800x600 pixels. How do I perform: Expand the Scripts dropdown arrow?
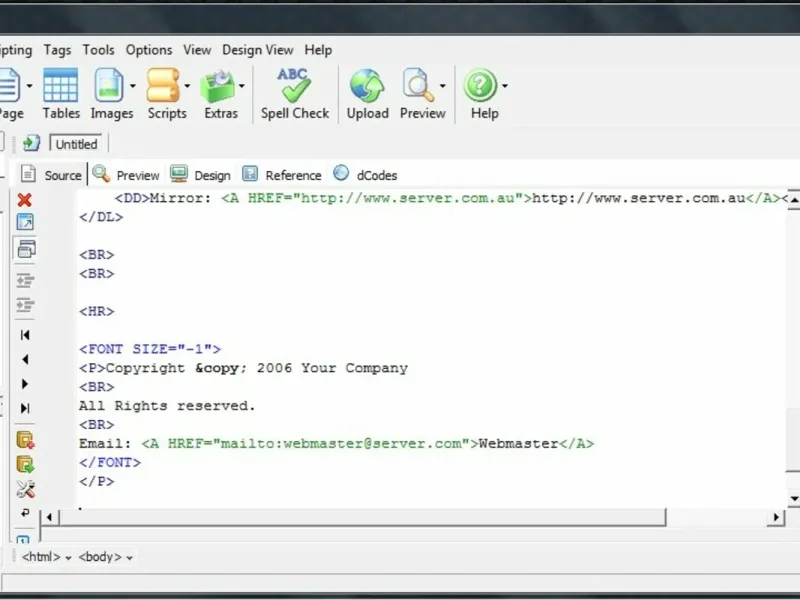(187, 86)
